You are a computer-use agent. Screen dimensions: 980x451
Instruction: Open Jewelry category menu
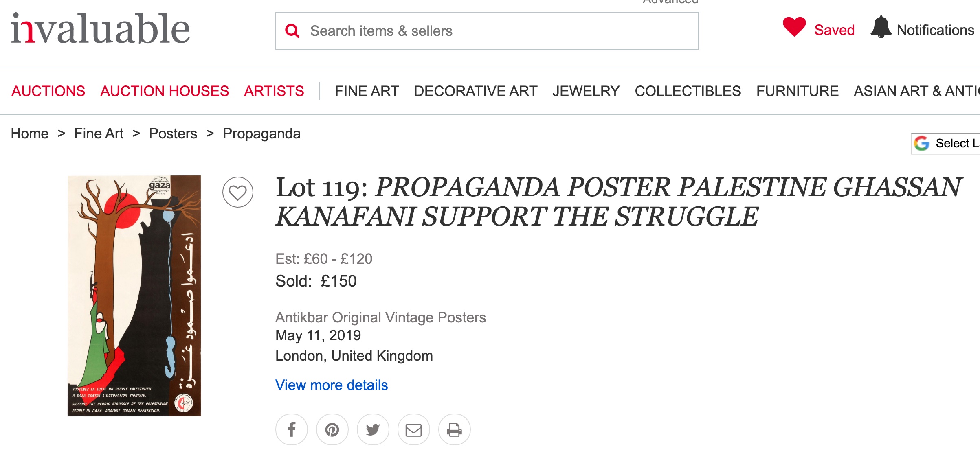click(586, 91)
